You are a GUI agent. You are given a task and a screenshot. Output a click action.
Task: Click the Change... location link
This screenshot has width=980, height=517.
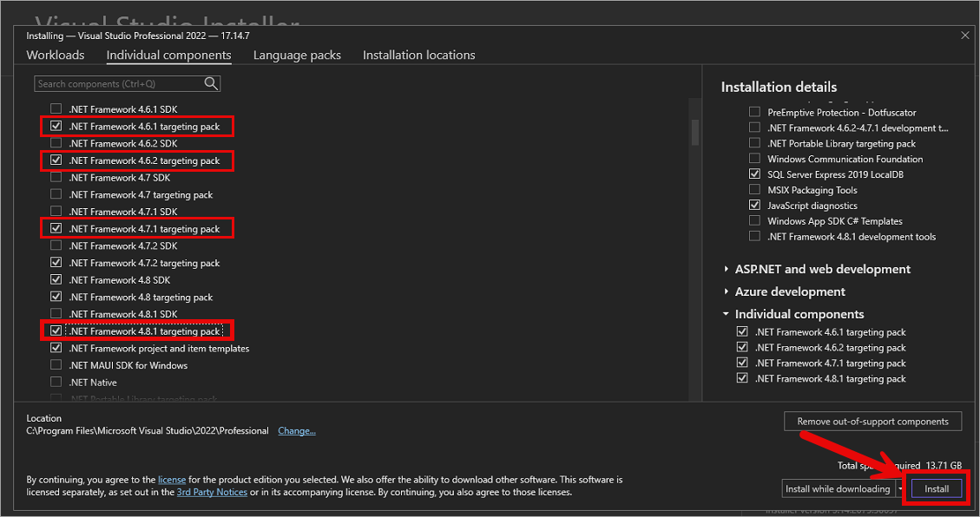click(297, 431)
